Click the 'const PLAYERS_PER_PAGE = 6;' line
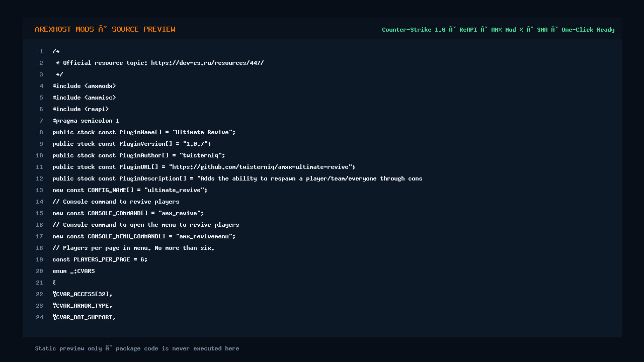Viewport: 644px width, 362px height. (x=100, y=259)
